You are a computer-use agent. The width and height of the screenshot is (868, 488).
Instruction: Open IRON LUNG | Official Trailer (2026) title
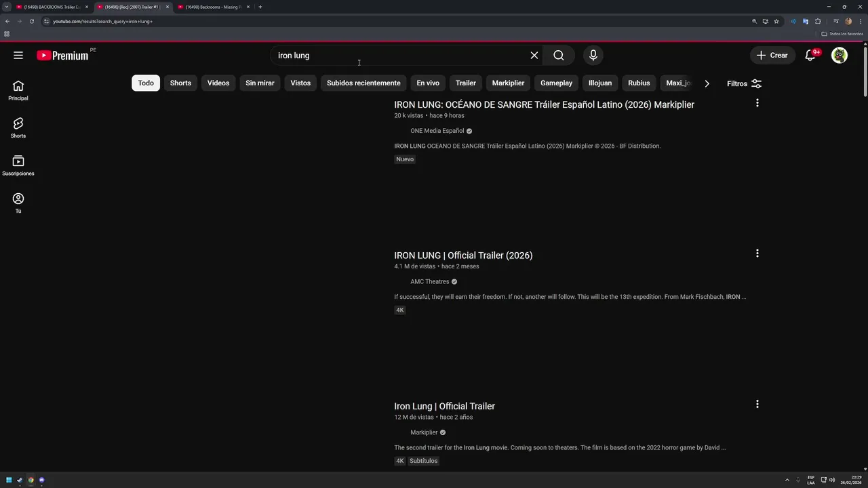[x=463, y=256]
